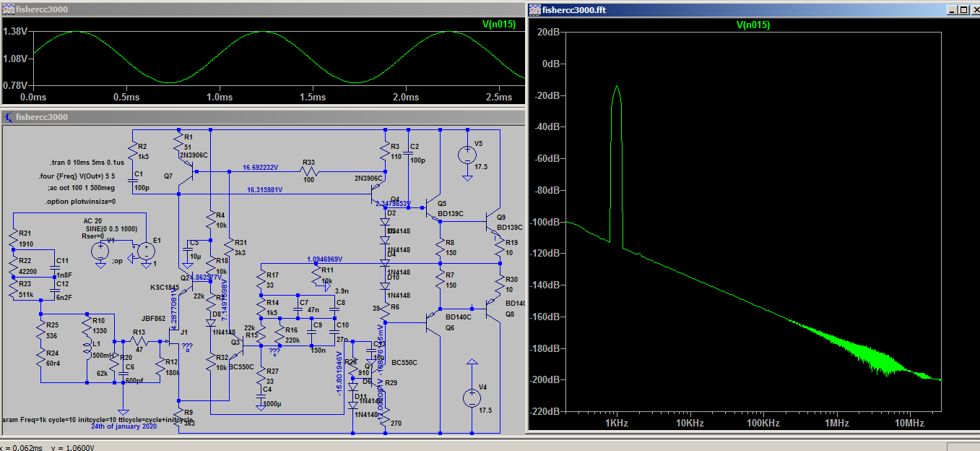
Task: Click V(n015) trace label in FFT window
Action: [x=753, y=25]
